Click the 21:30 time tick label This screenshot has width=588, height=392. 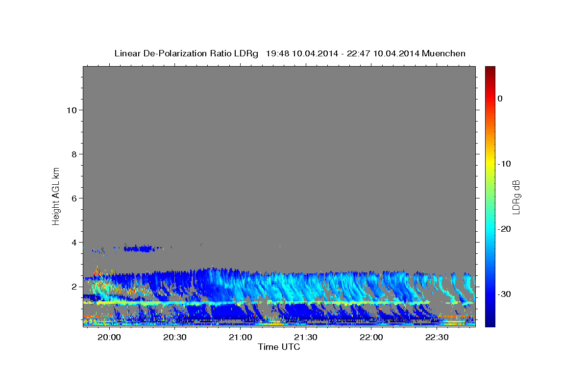tap(306, 338)
